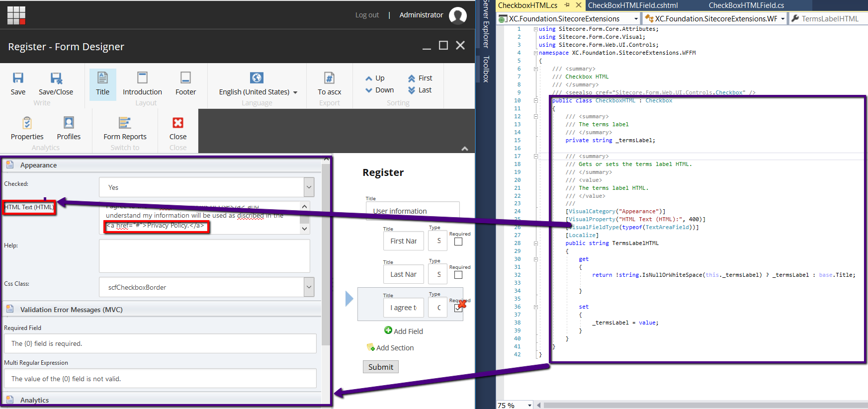The width and height of the screenshot is (868, 409).
Task: Switch to the CheckBoxHTMLField.cs tab
Action: 746,5
